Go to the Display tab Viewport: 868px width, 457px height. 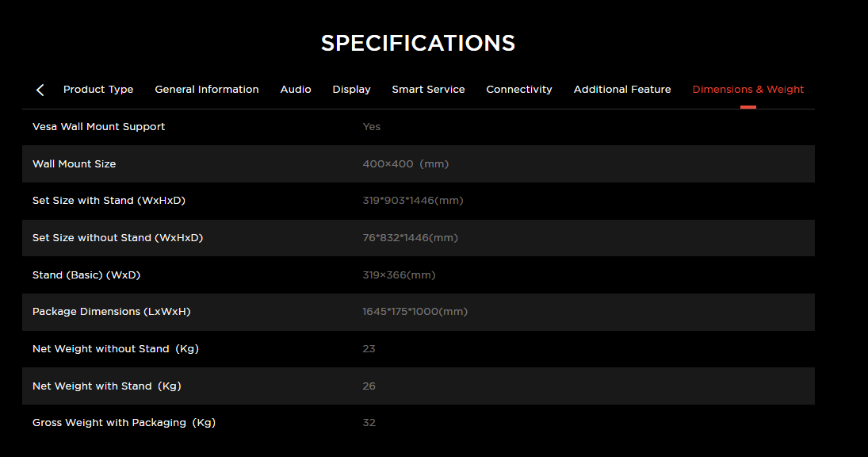tap(352, 90)
